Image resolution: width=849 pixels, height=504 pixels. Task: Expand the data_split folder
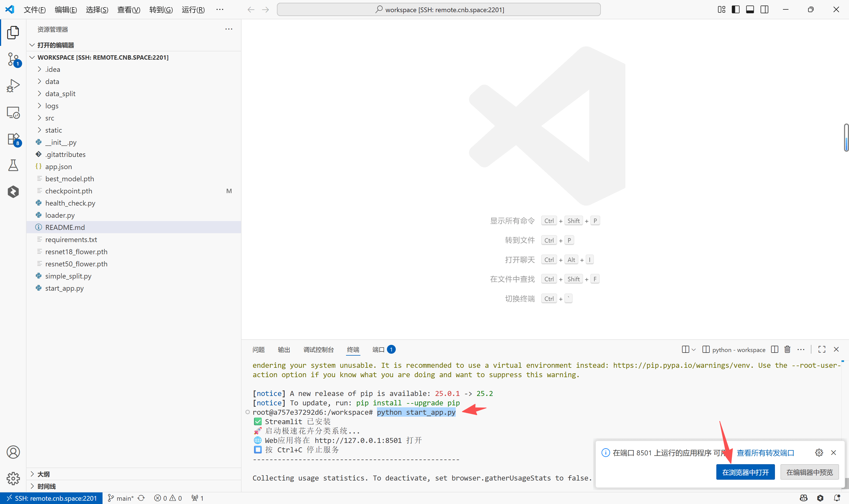point(60,94)
